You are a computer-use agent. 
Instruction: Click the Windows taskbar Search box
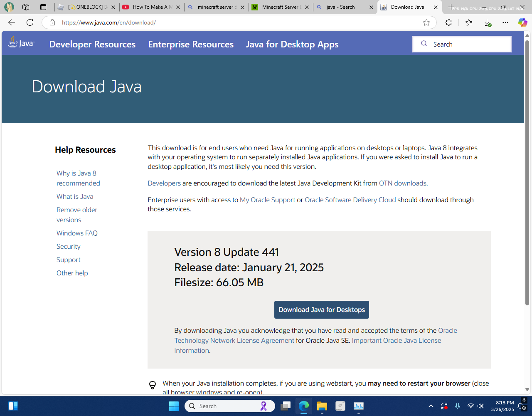(x=229, y=406)
